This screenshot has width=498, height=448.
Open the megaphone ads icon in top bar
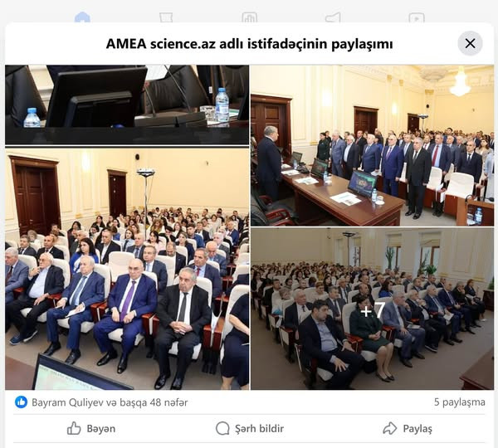pos(333,17)
